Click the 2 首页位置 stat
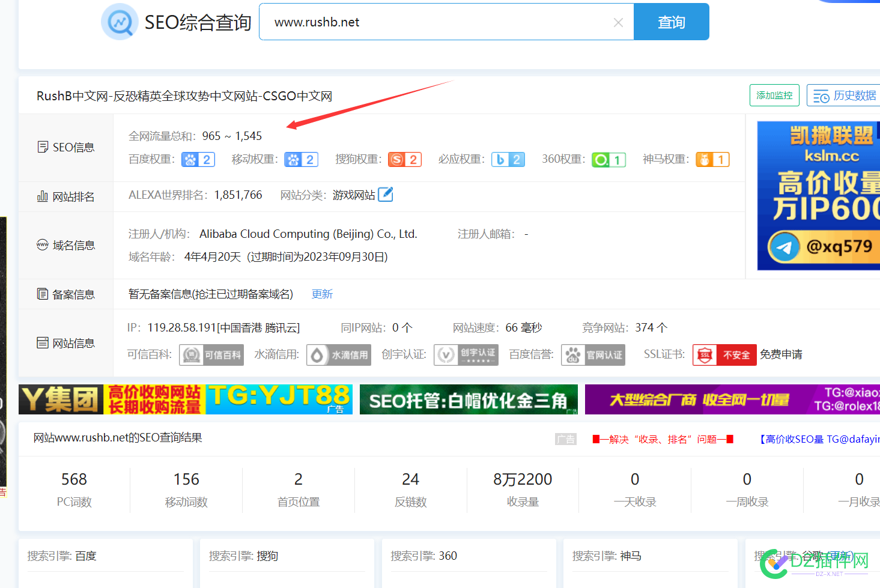This screenshot has height=588, width=880. coord(299,490)
